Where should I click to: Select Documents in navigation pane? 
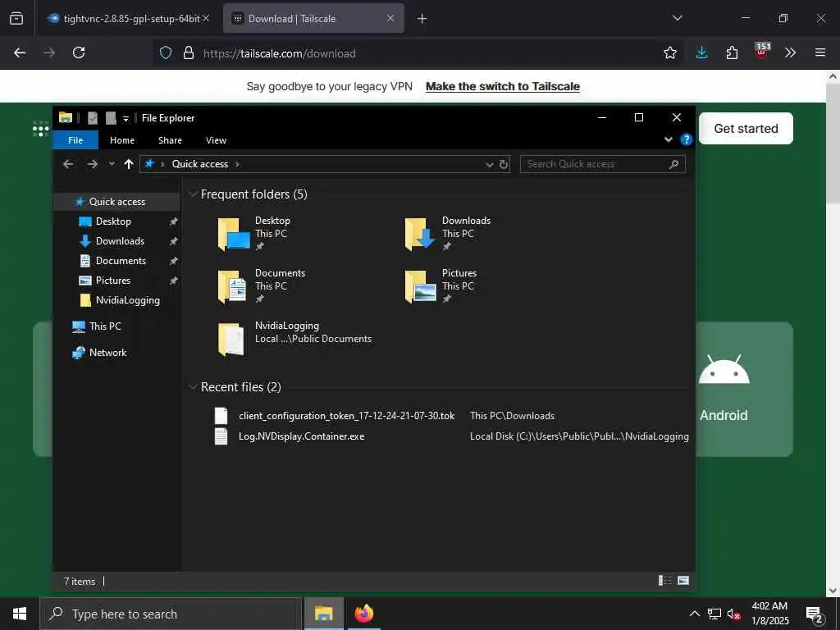(116, 261)
